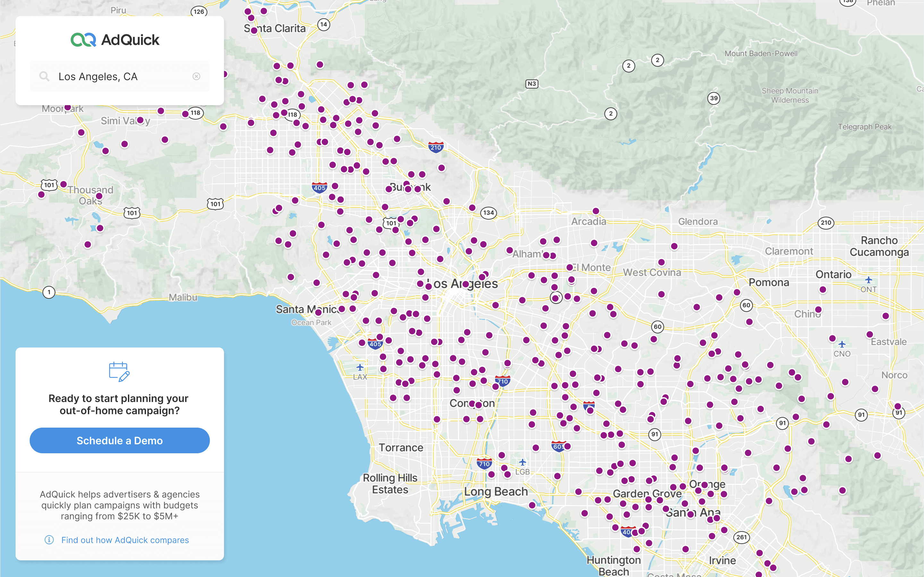Select the LAX airport icon
The width and height of the screenshot is (924, 577).
[360, 367]
